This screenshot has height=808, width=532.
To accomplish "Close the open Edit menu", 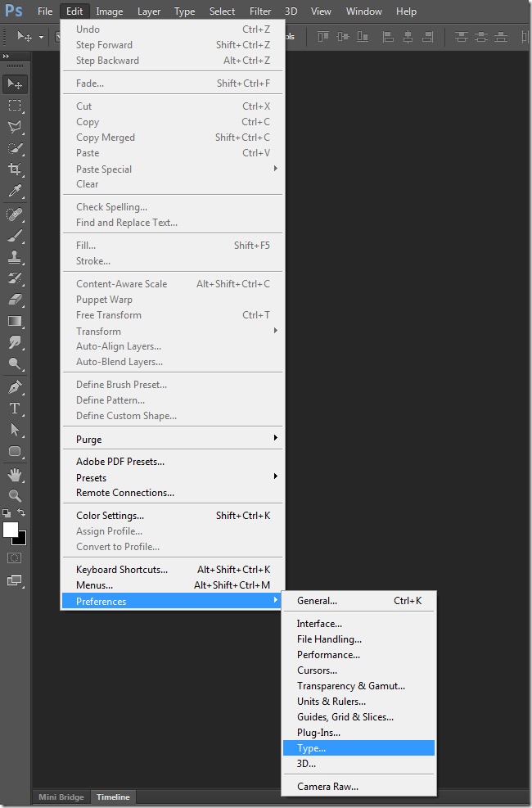I will point(74,11).
